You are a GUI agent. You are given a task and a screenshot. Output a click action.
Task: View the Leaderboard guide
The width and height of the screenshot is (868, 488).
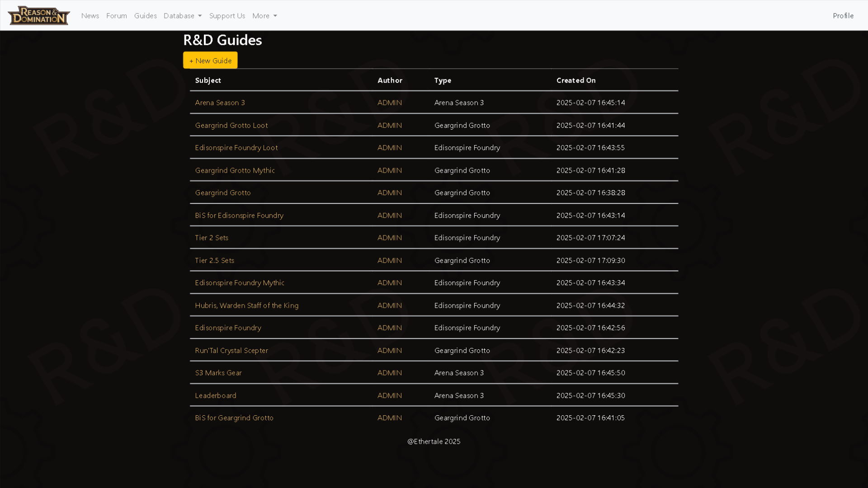[x=216, y=395]
